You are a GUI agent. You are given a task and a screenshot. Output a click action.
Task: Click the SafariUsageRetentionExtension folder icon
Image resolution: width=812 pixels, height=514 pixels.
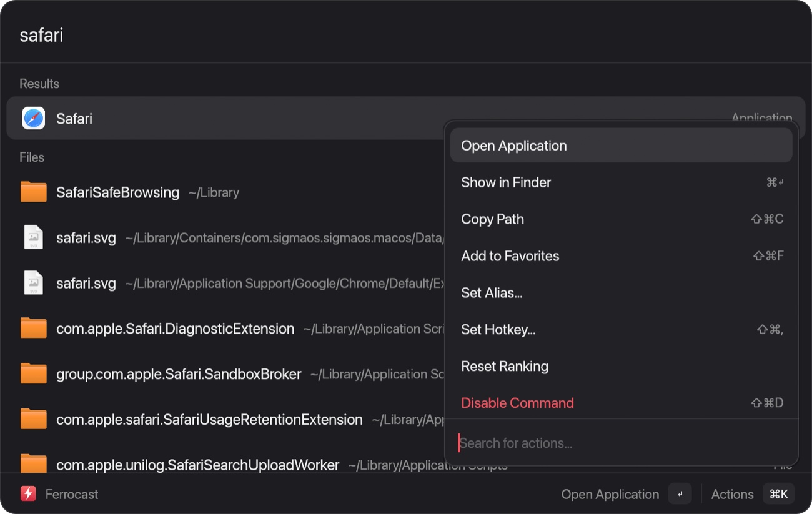tap(34, 419)
